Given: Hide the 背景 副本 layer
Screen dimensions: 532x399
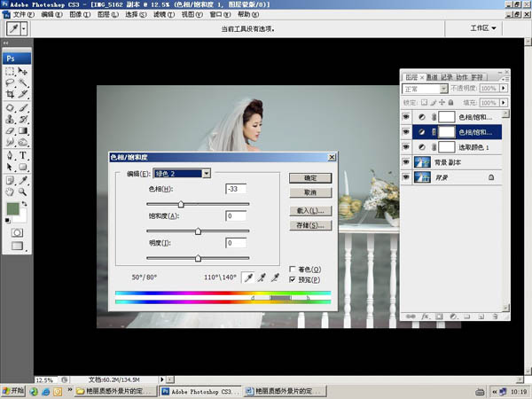Looking at the screenshot, I should (x=406, y=162).
